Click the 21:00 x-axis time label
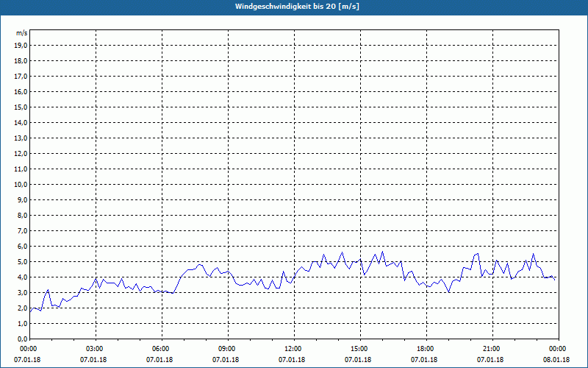 click(492, 349)
